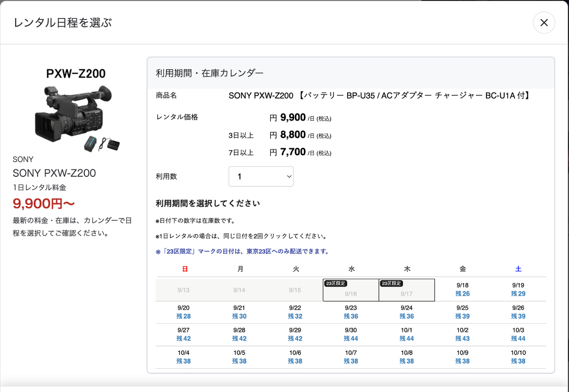Click the 10/5 date cell
The height and width of the screenshot is (392, 569).
(x=239, y=357)
